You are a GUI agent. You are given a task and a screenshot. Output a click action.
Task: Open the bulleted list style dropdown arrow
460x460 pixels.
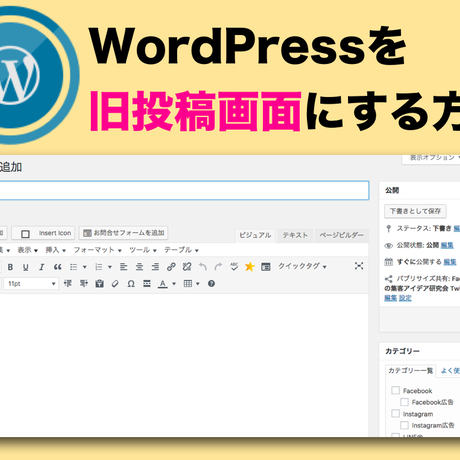click(85, 267)
